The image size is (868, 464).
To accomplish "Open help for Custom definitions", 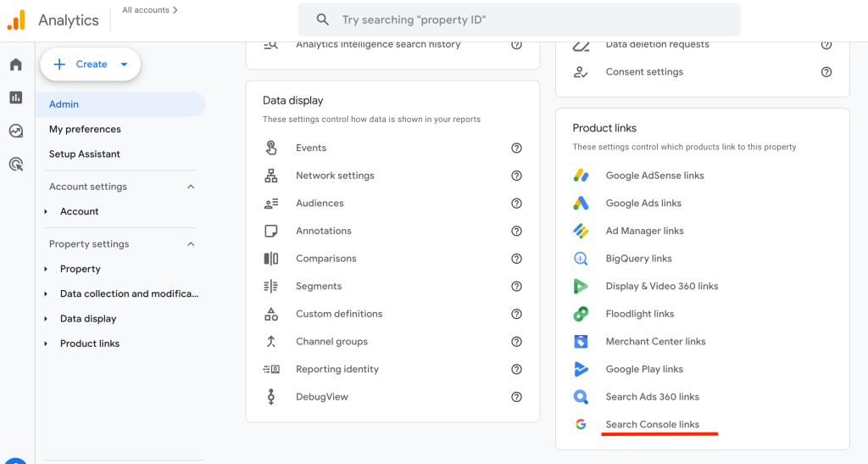I will (516, 314).
